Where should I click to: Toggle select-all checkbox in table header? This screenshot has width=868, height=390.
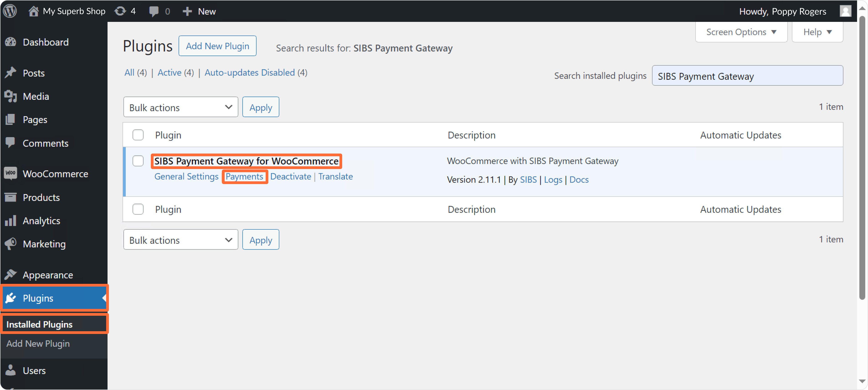[138, 135]
